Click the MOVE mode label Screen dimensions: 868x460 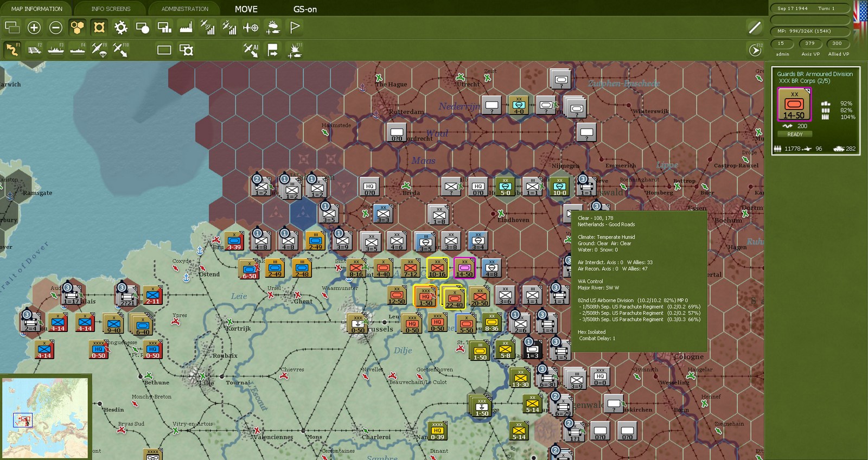246,9
